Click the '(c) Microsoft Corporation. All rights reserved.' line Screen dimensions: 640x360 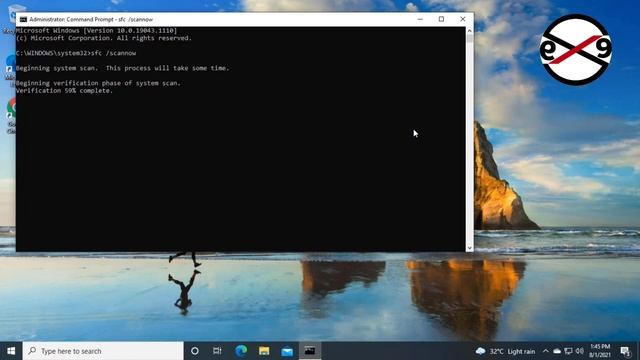pos(104,38)
